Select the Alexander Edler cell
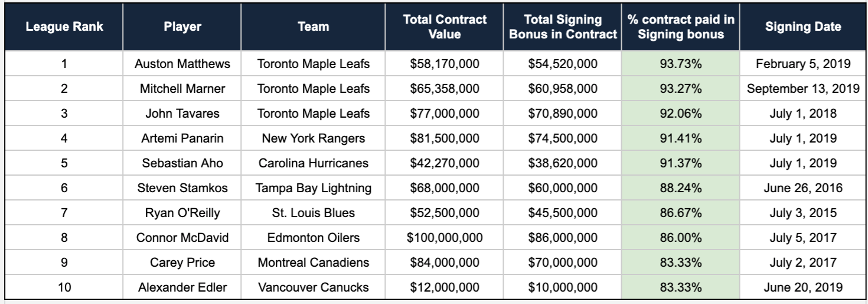The image size is (868, 304). click(x=182, y=287)
